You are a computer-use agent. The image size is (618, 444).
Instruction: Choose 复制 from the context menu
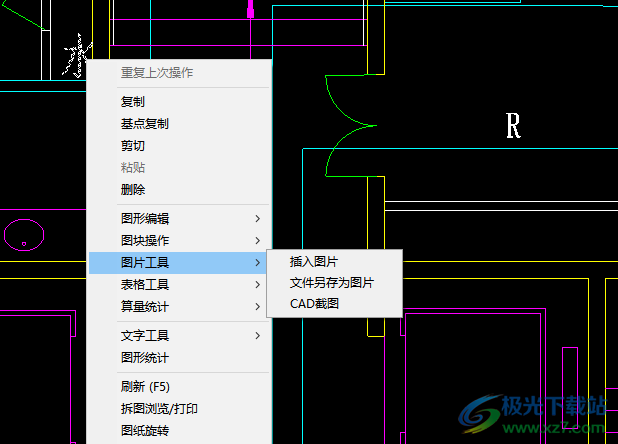pyautogui.click(x=179, y=102)
